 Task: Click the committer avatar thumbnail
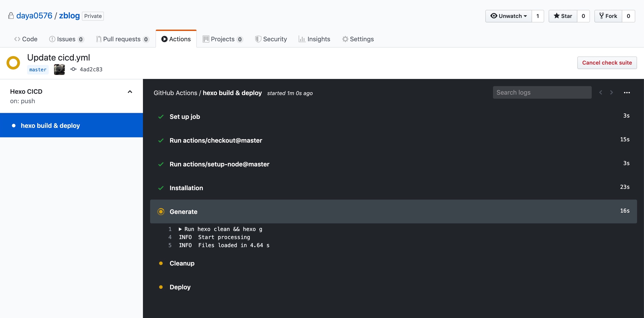[x=59, y=70]
